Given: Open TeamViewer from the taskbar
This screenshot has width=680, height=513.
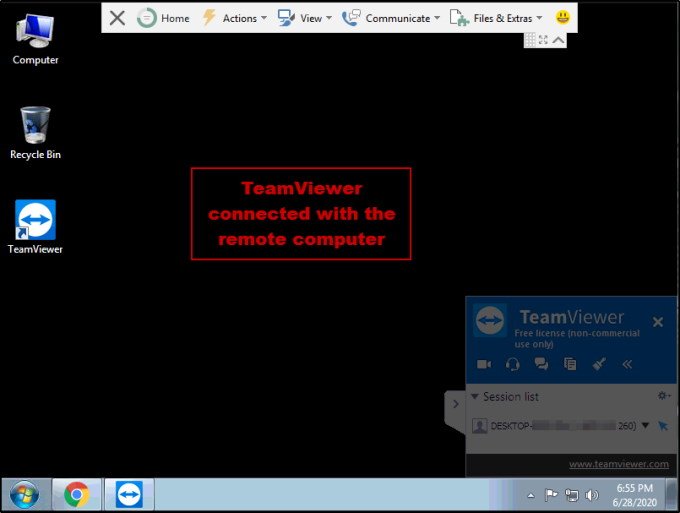Looking at the screenshot, I should click(129, 494).
